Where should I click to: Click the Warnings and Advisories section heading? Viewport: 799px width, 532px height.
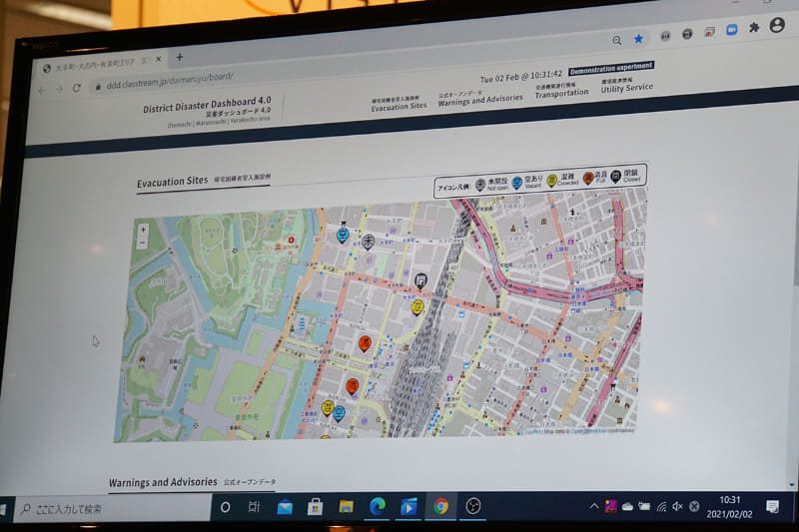tap(163, 482)
